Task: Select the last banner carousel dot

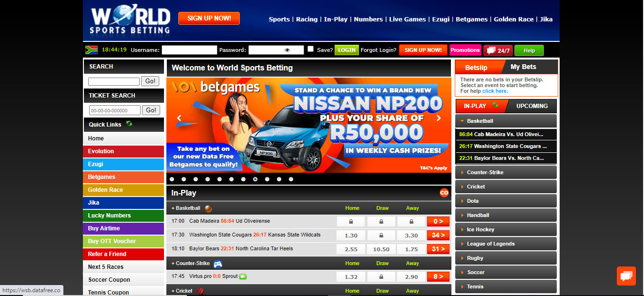Action: 291,179
